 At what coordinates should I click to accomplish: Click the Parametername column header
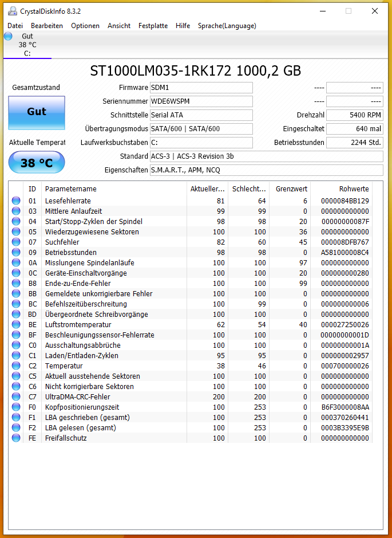point(114,189)
